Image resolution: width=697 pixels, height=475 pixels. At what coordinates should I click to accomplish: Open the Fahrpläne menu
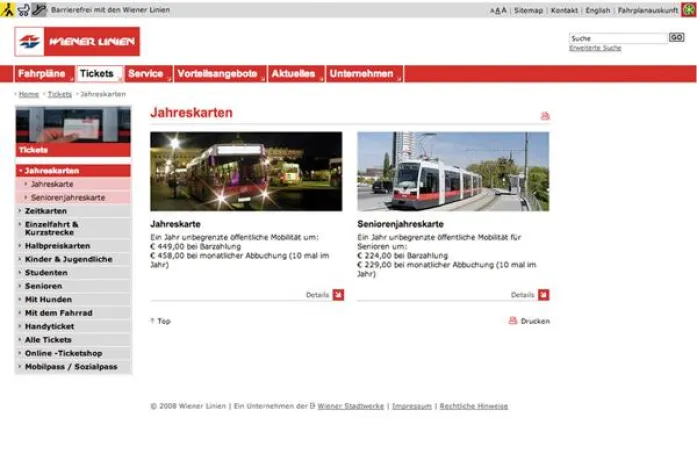click(x=44, y=74)
